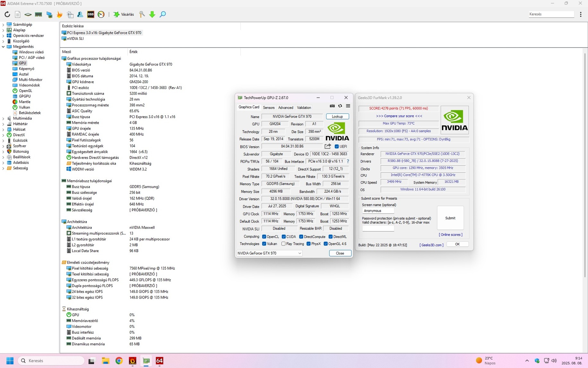Open the OSD panel icon
Screen dimensions: 588x368
click(x=91, y=14)
